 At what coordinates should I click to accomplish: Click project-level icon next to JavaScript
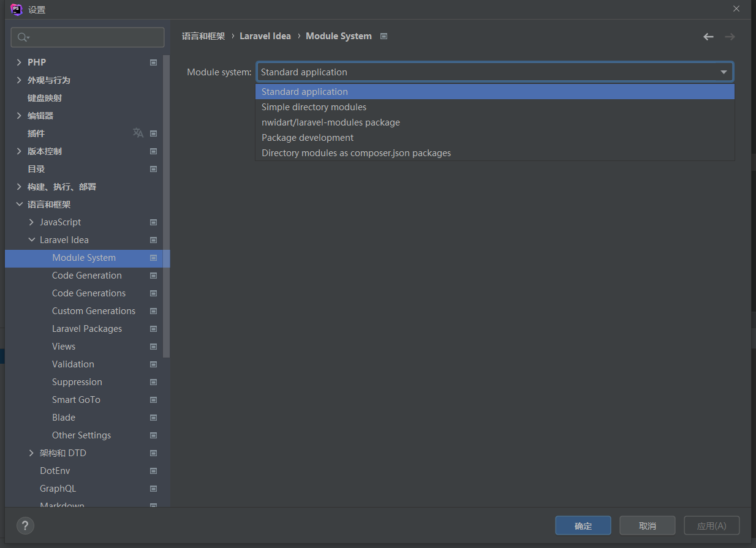154,222
